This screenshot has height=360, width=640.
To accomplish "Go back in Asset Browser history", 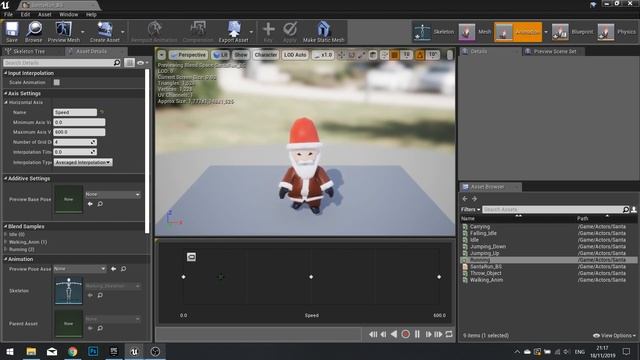I will point(465,199).
